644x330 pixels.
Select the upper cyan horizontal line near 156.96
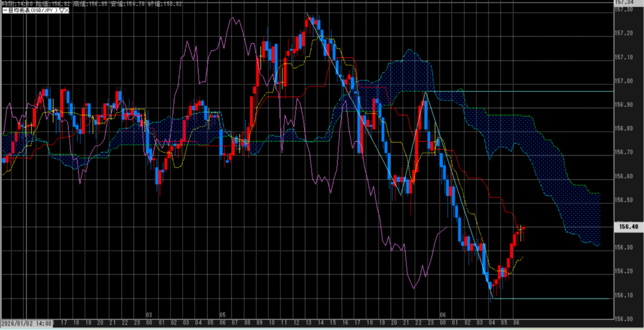(535, 91)
